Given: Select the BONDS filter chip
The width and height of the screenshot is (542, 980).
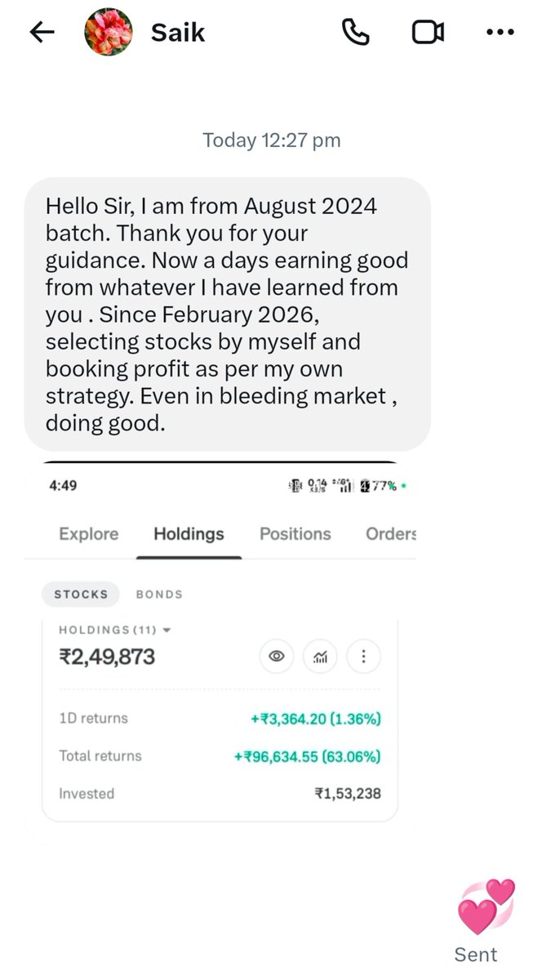Looking at the screenshot, I should [158, 594].
